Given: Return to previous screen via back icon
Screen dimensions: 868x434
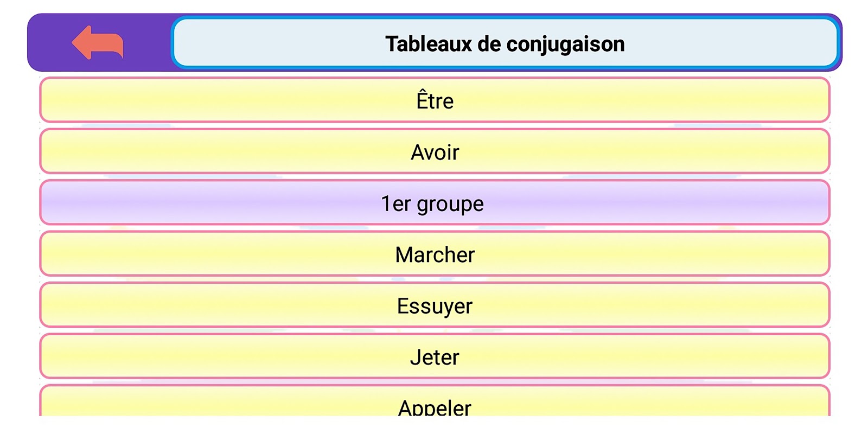Looking at the screenshot, I should click(98, 43).
